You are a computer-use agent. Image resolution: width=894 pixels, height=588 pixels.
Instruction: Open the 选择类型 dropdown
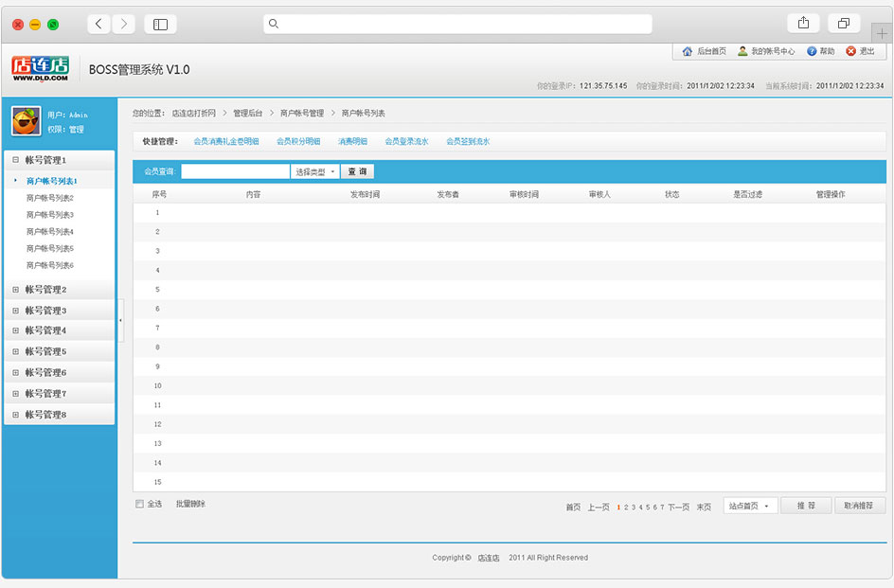tap(314, 171)
